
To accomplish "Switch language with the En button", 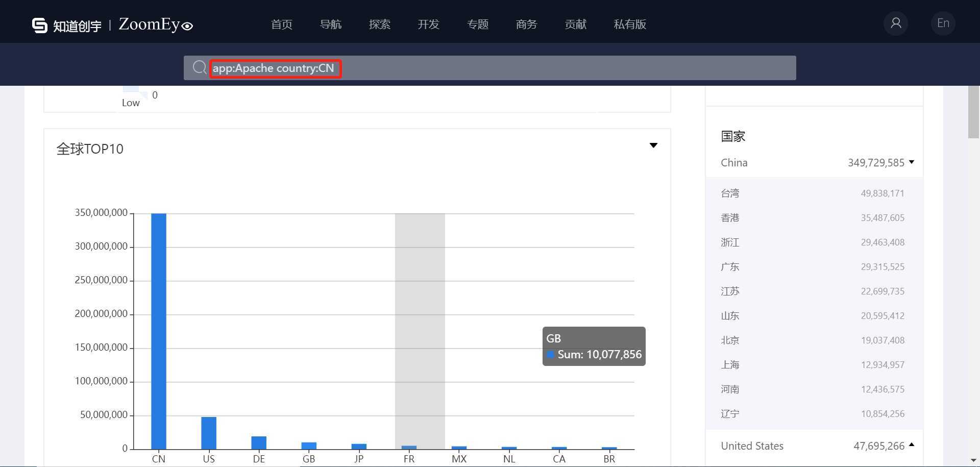I will (943, 23).
